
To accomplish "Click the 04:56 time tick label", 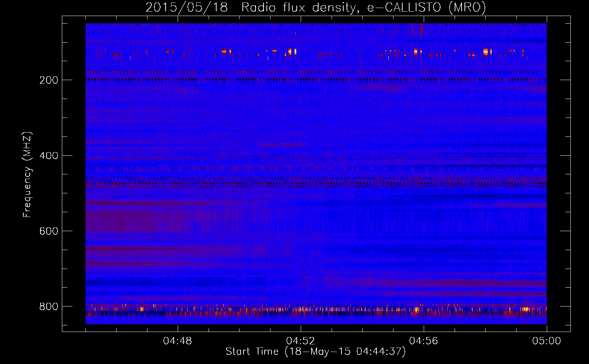I will [x=424, y=341].
